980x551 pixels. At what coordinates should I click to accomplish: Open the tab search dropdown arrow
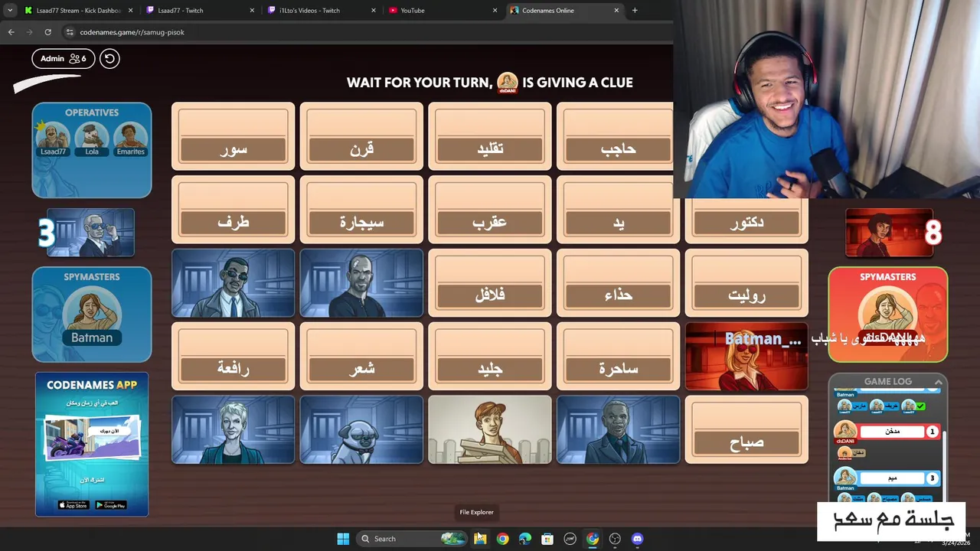point(9,11)
